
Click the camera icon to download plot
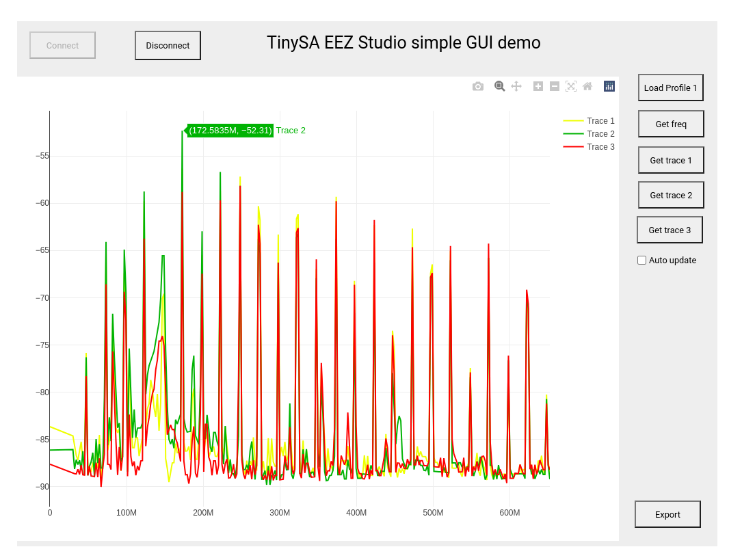pos(478,86)
